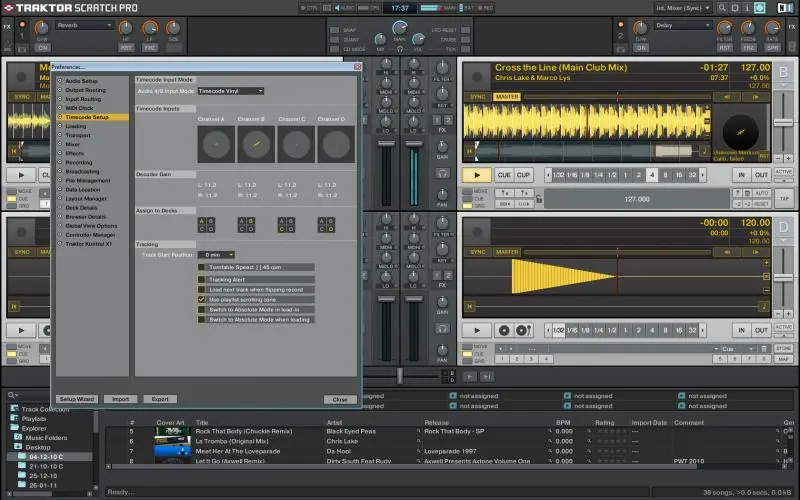Open the Delay effect selector dropdown
Image resolution: width=800 pixels, height=500 pixels.
point(685,25)
